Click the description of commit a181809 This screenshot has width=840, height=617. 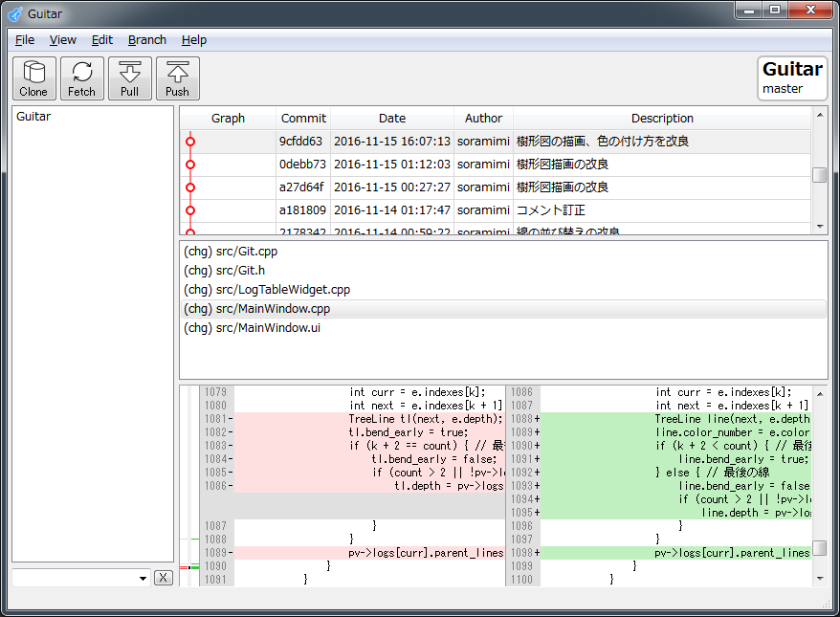551,210
